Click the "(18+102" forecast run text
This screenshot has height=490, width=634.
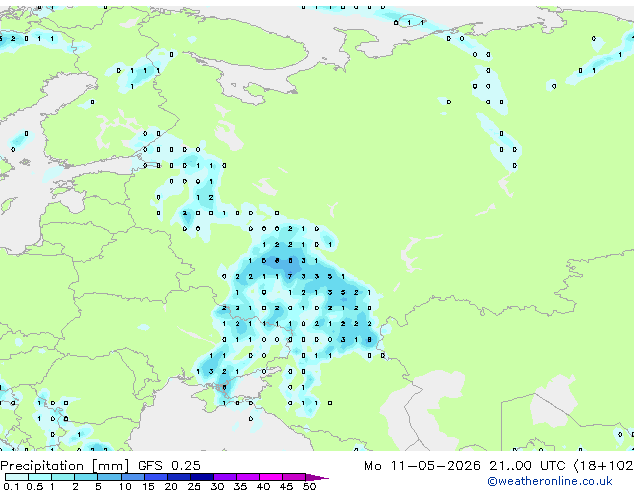click(x=603, y=466)
